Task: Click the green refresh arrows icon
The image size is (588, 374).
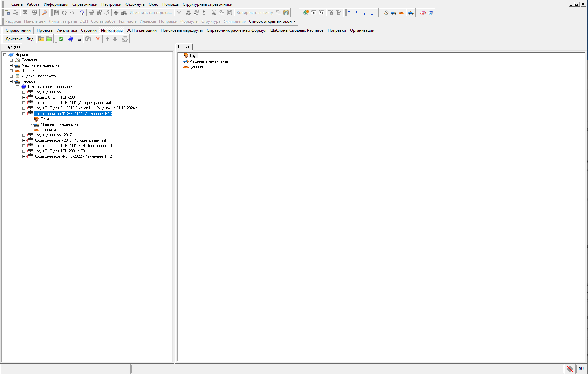Action: tap(61, 39)
